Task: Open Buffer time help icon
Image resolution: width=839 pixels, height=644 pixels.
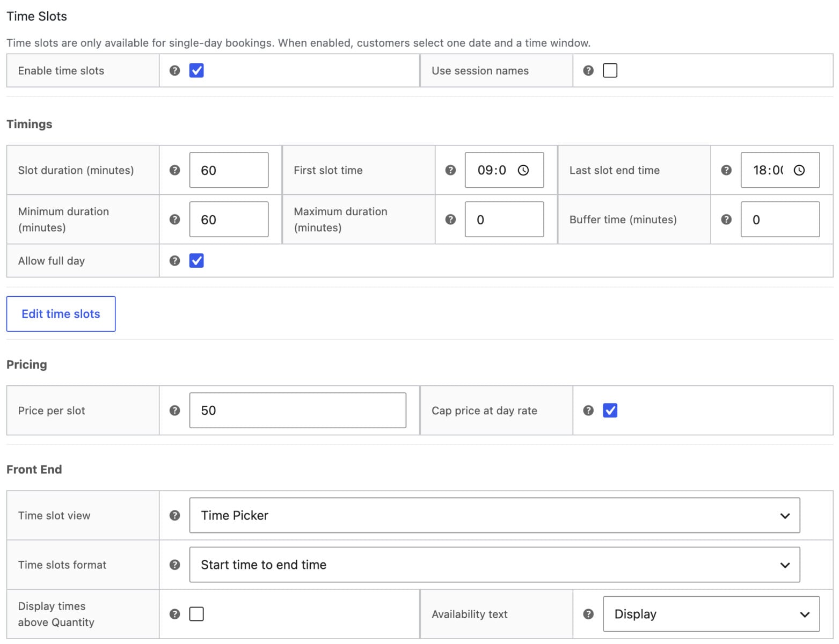Action: point(726,219)
